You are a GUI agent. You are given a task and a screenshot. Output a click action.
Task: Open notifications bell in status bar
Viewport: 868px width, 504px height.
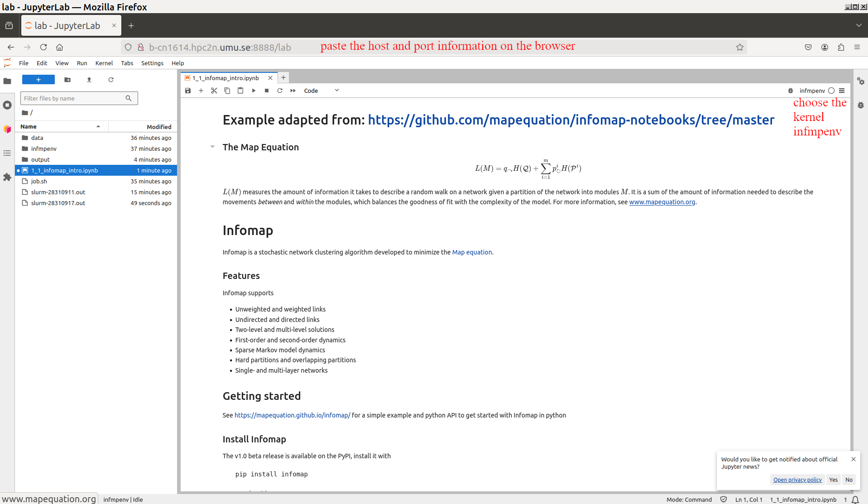(855, 499)
